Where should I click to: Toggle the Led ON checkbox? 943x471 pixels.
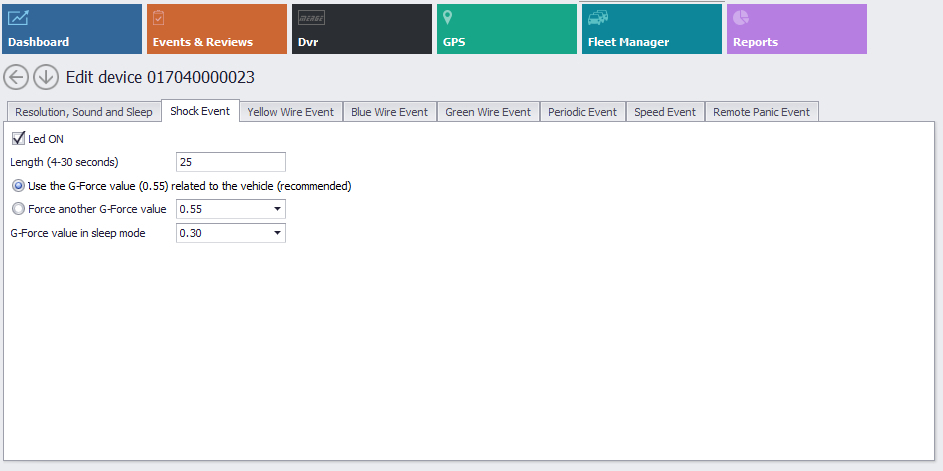coord(18,139)
